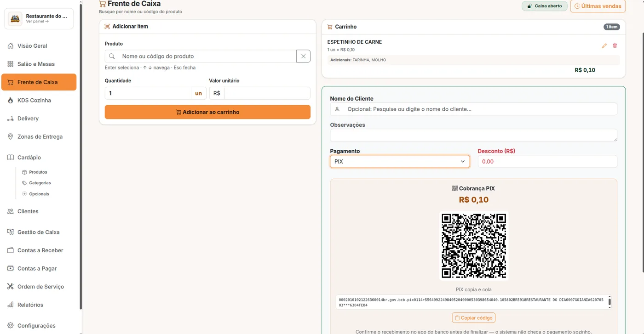Click the search magnifier icon
The width and height of the screenshot is (644, 334).
point(112,56)
